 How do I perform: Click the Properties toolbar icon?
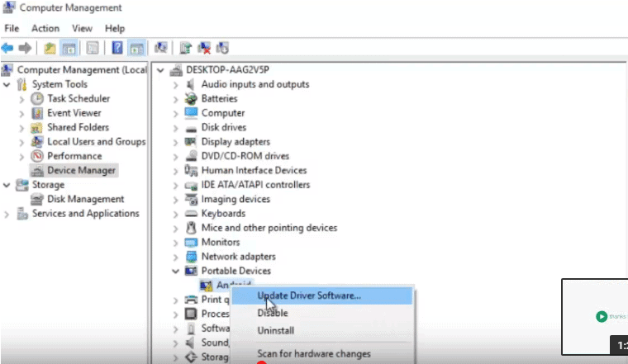[x=93, y=49]
